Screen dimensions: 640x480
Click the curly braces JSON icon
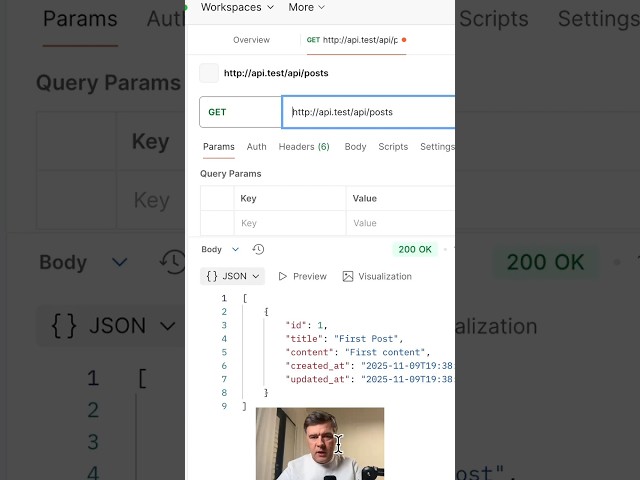click(212, 276)
